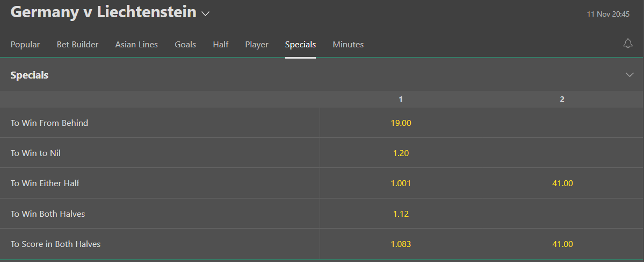This screenshot has height=262, width=644.
Task: Select the Asian Lines tab
Action: tap(136, 45)
